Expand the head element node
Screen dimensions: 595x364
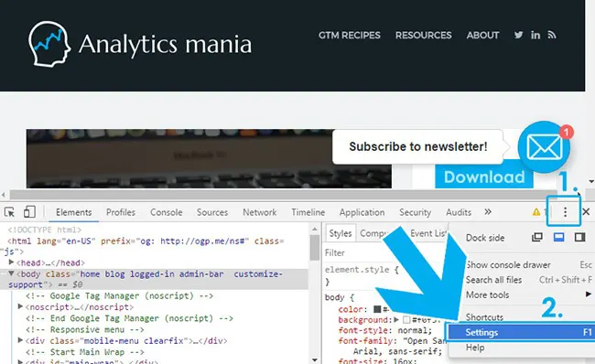pyautogui.click(x=11, y=262)
